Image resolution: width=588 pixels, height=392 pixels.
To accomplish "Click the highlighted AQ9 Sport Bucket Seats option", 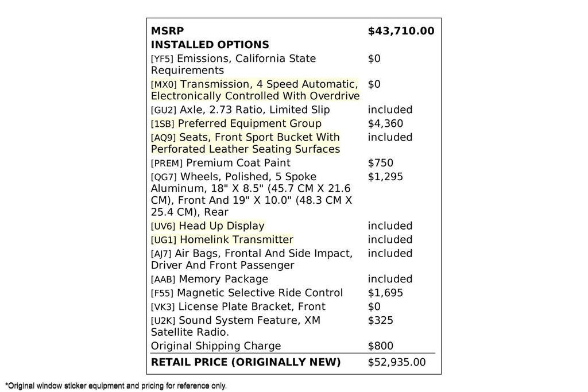I will (x=245, y=143).
